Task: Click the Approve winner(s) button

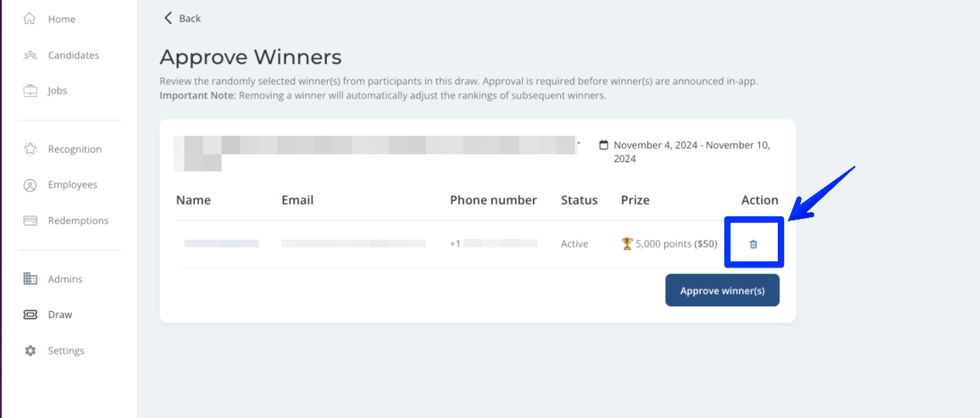Action: click(x=722, y=291)
